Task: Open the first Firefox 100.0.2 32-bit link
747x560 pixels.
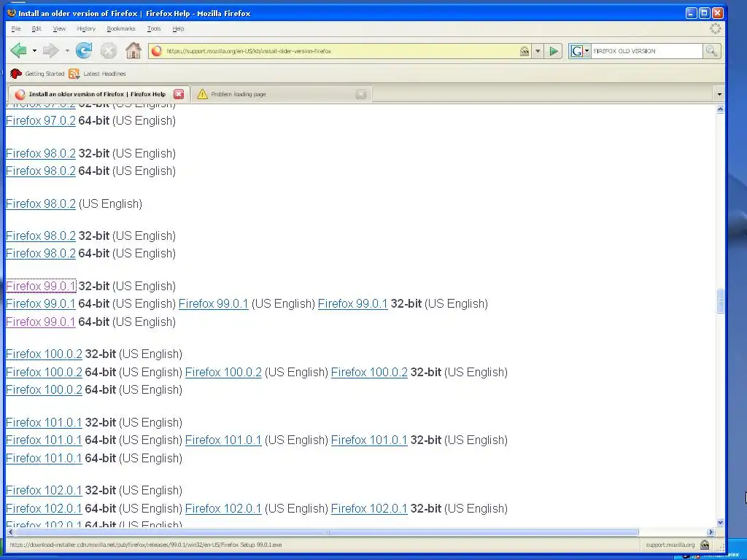Action: (44, 354)
